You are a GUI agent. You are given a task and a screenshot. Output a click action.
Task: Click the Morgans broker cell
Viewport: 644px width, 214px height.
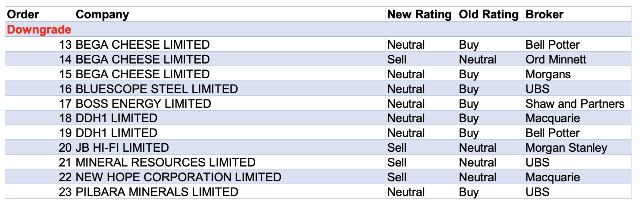coord(548,74)
